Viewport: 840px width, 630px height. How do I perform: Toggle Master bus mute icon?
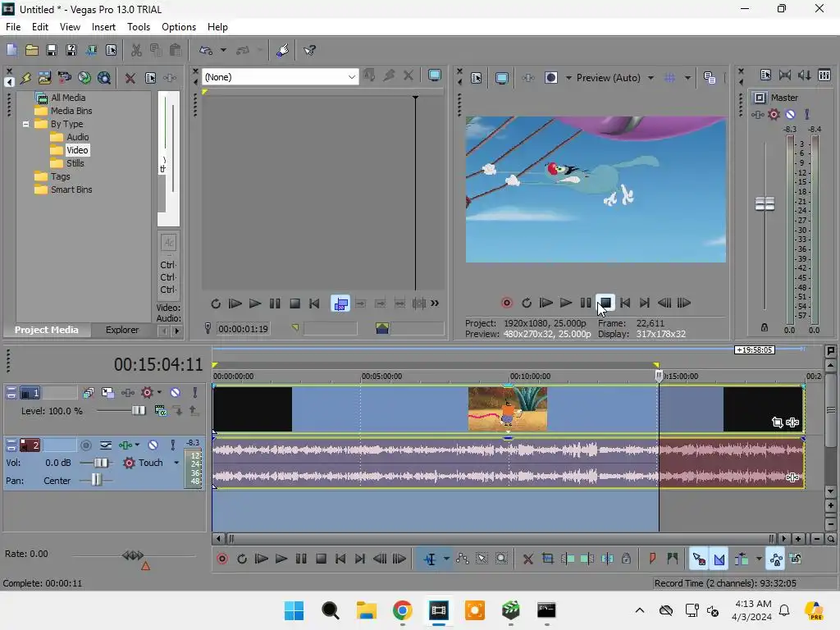click(x=790, y=114)
